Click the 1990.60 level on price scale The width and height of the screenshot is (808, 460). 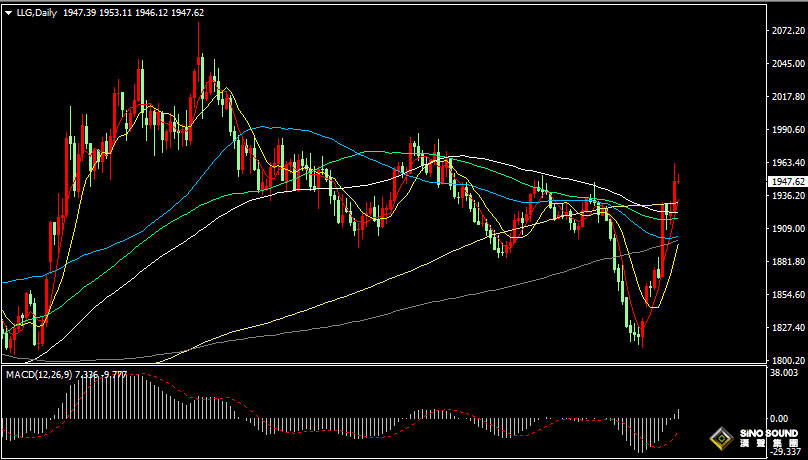(788, 130)
